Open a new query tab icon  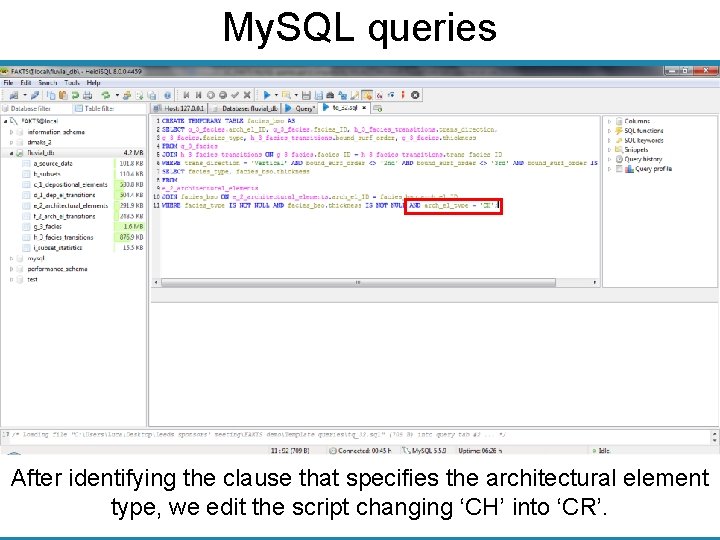377,108
